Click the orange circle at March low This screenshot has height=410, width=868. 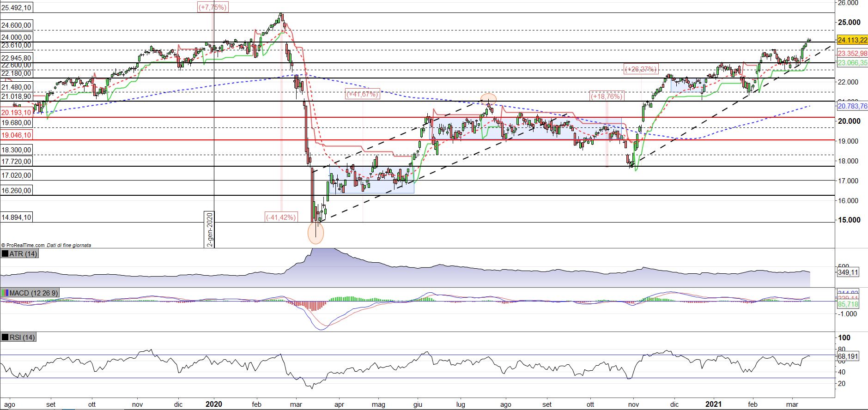click(316, 233)
